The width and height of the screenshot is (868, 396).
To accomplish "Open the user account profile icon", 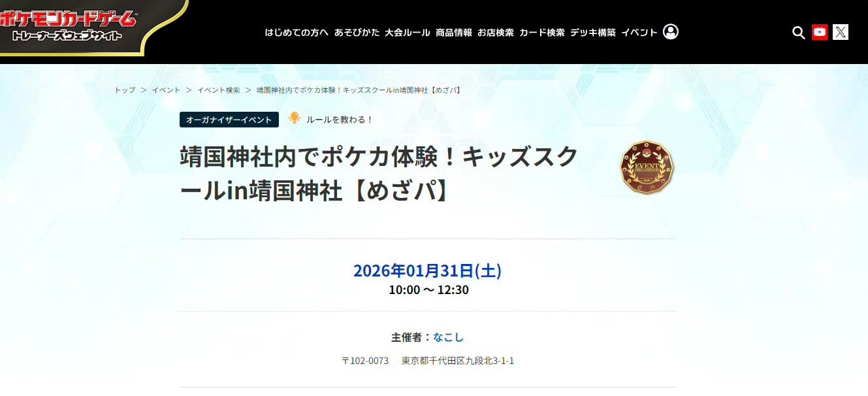I will (x=671, y=31).
